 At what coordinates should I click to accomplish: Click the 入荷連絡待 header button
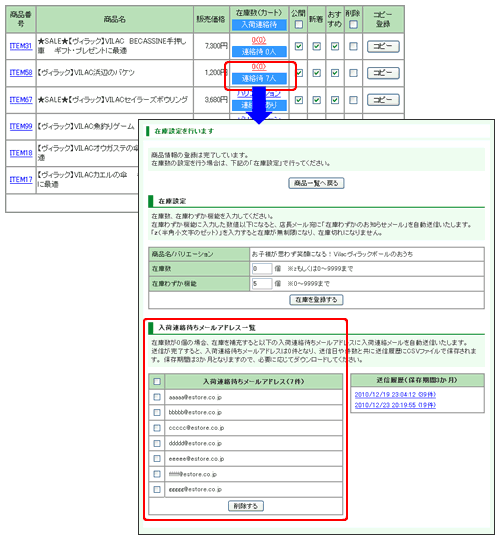point(259,25)
